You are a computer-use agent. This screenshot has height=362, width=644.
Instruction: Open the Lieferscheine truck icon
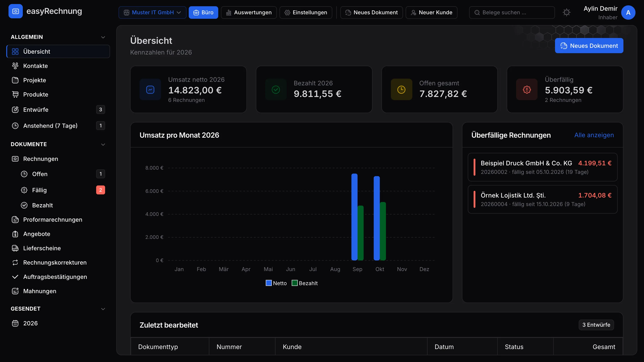(15, 248)
